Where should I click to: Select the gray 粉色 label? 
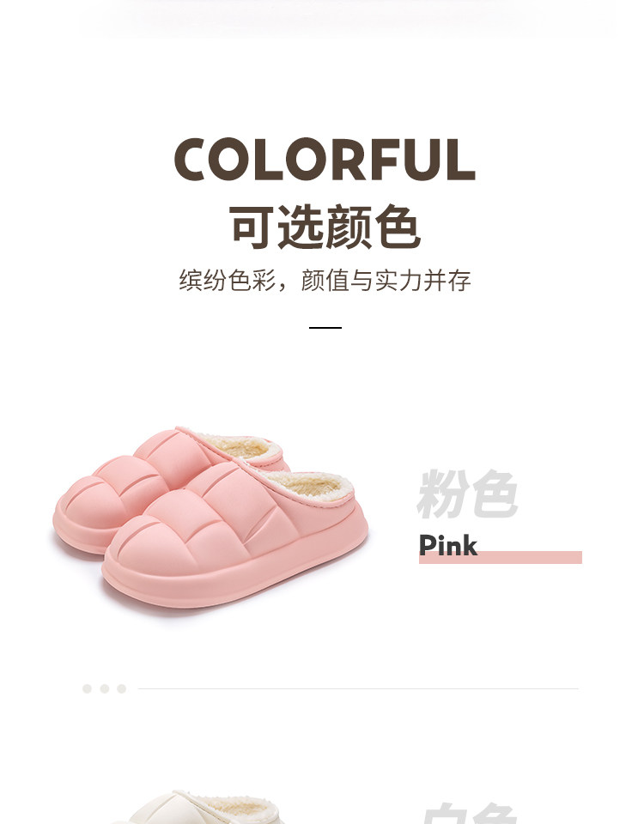pos(467,494)
